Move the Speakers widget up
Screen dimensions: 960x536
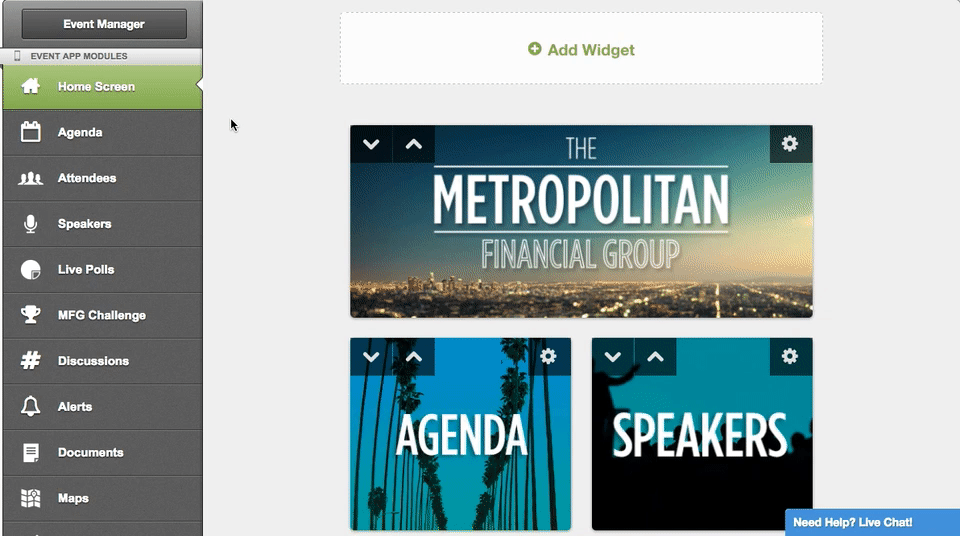tap(655, 357)
